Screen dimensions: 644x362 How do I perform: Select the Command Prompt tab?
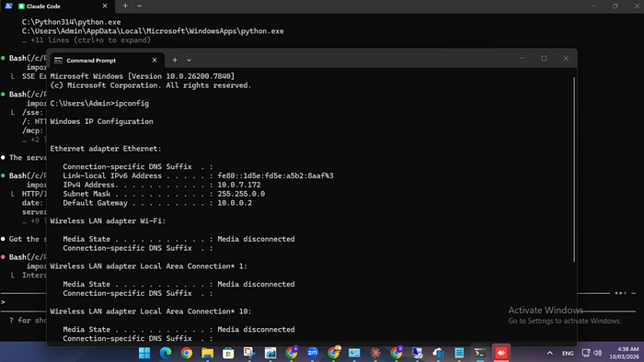point(107,61)
